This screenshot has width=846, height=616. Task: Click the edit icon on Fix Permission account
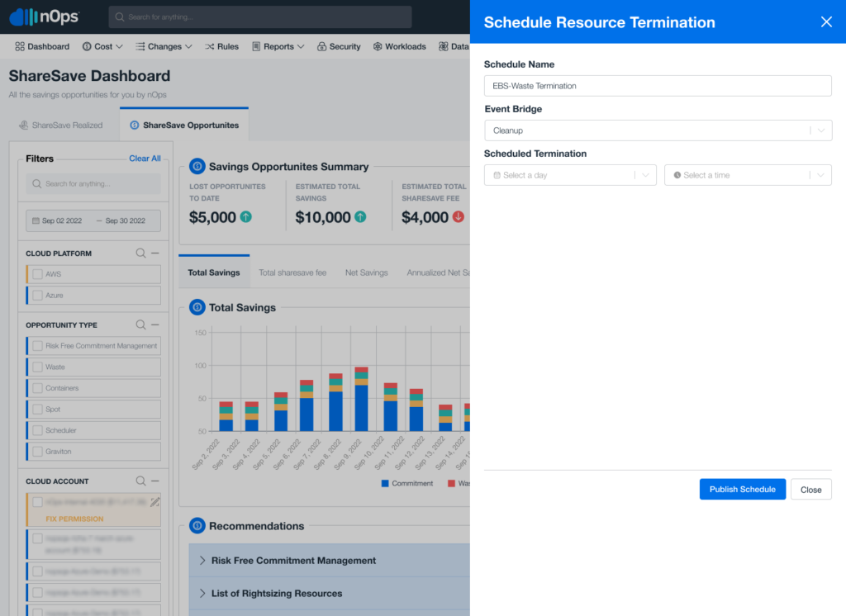pos(154,502)
